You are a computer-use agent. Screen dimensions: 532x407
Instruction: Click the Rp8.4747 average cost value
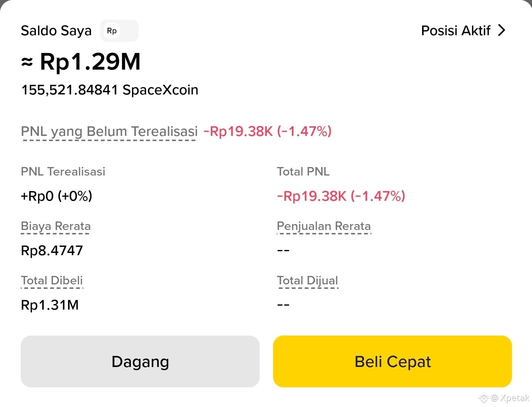(52, 251)
